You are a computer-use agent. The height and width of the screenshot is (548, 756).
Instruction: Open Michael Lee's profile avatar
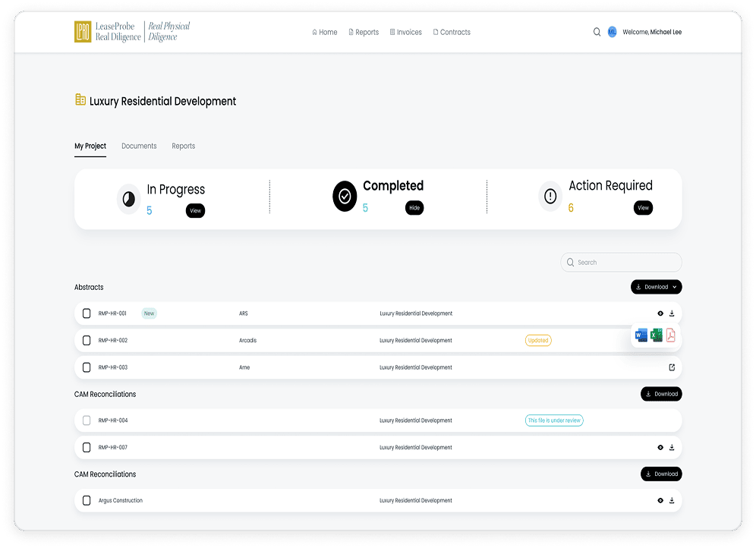[x=613, y=32]
